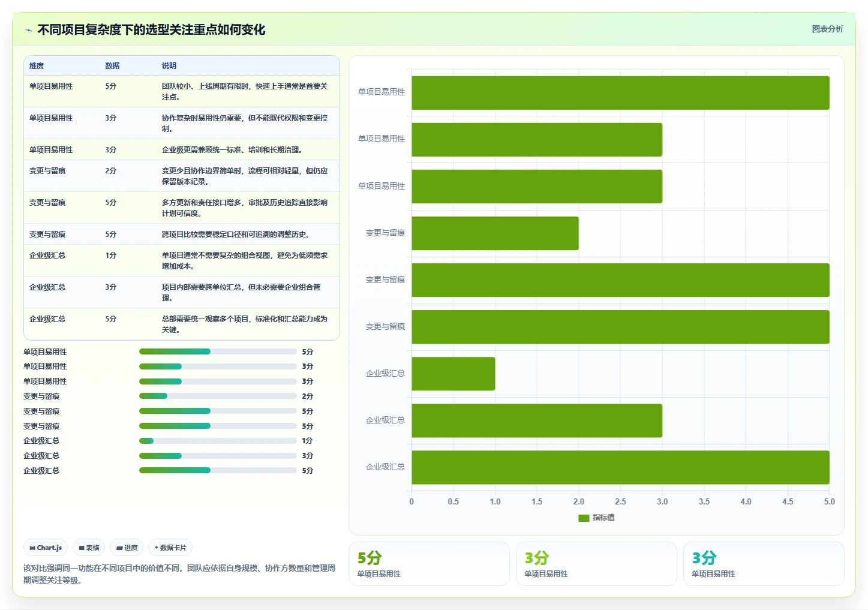Viewport: 868px width, 610px height.
Task: Click the description starting with 团队较小、上线周期有限时
Action: [x=245, y=91]
